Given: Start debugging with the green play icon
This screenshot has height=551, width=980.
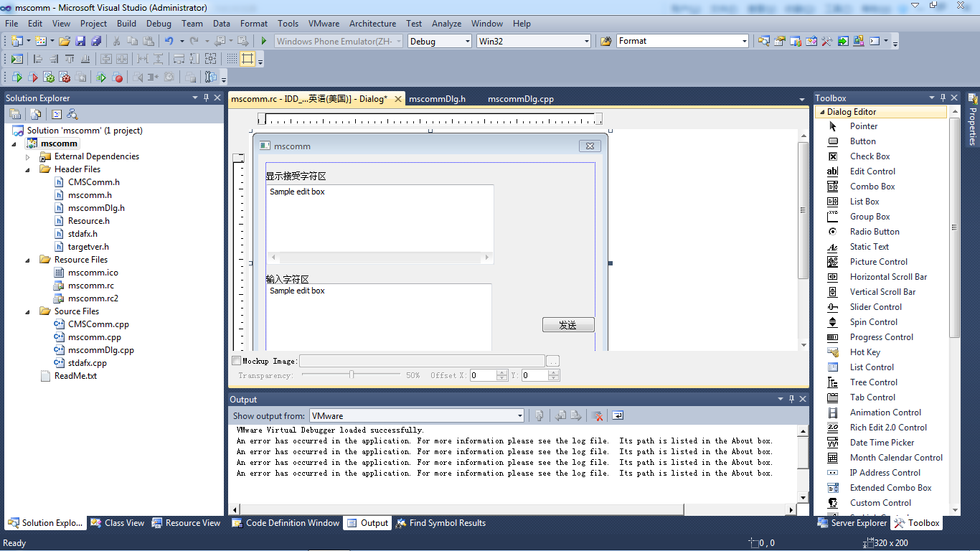Looking at the screenshot, I should [264, 41].
